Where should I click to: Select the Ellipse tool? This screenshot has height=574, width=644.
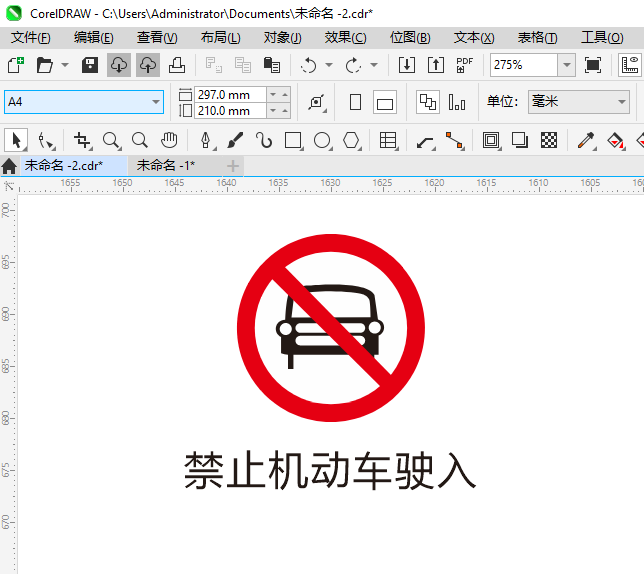322,141
